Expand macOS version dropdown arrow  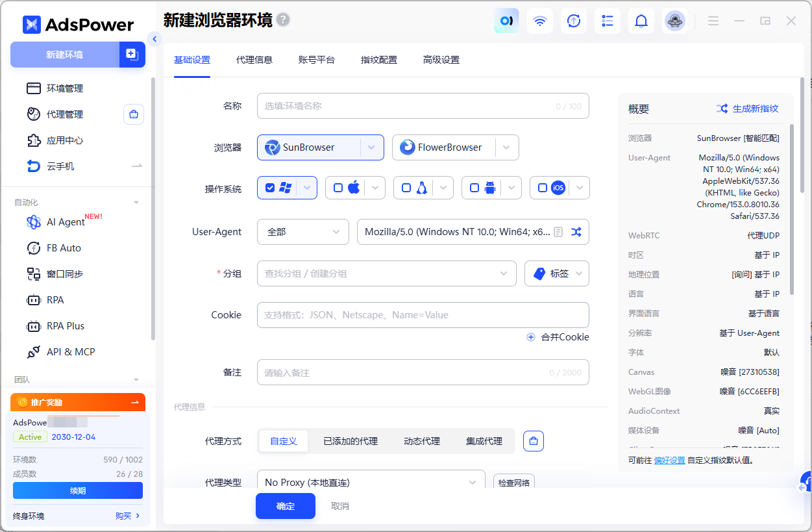376,188
